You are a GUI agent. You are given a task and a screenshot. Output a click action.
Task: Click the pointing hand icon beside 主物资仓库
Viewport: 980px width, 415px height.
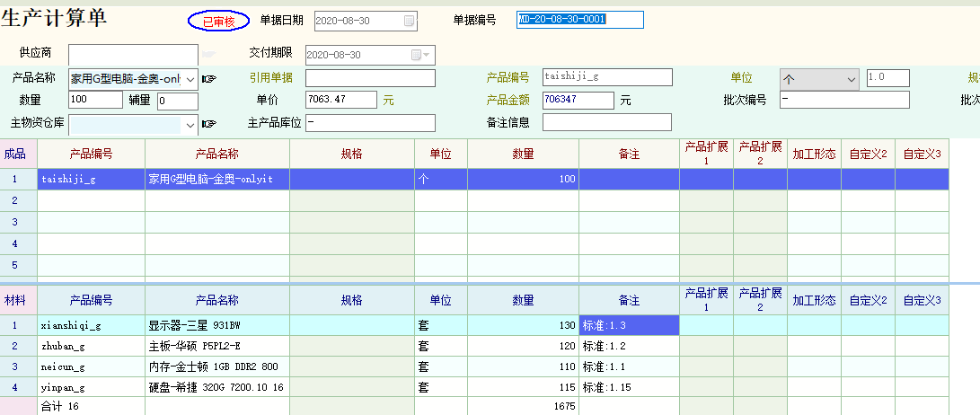[209, 124]
